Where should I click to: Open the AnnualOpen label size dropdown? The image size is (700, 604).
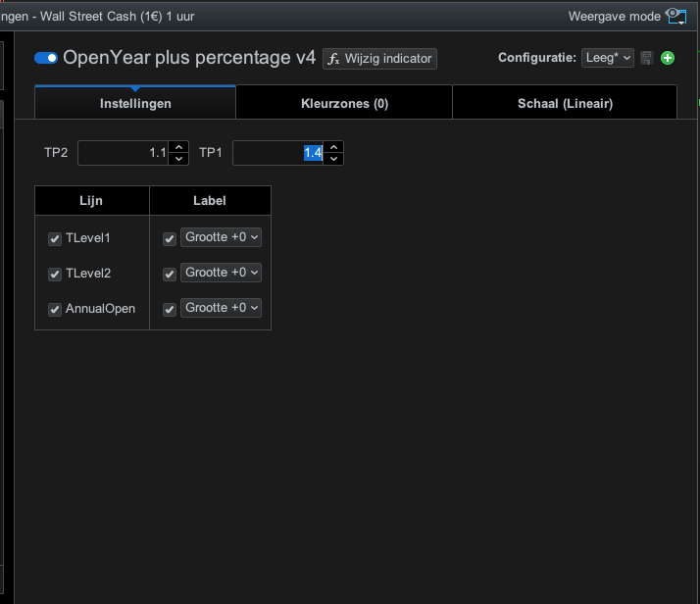(222, 308)
